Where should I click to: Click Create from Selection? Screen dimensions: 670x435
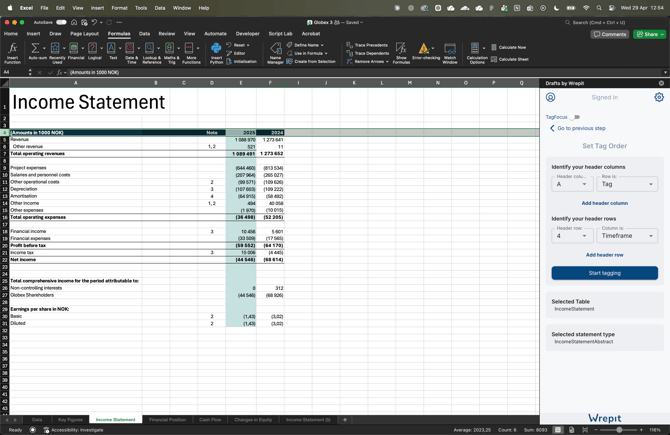pyautogui.click(x=311, y=62)
